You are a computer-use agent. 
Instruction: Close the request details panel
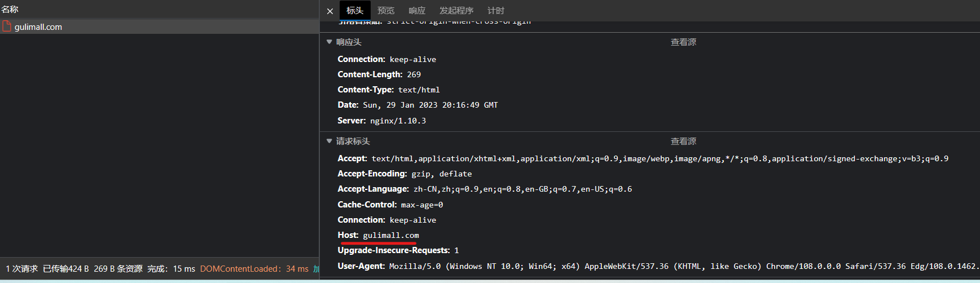click(330, 11)
